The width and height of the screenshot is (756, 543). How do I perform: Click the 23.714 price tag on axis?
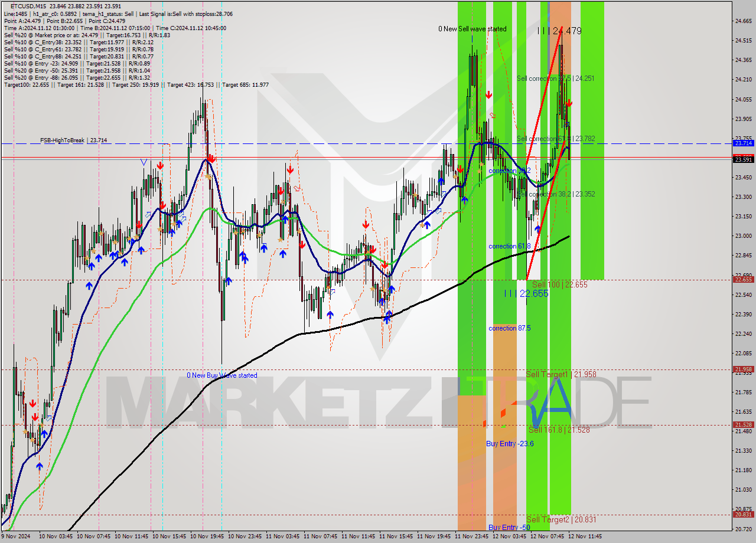point(743,143)
